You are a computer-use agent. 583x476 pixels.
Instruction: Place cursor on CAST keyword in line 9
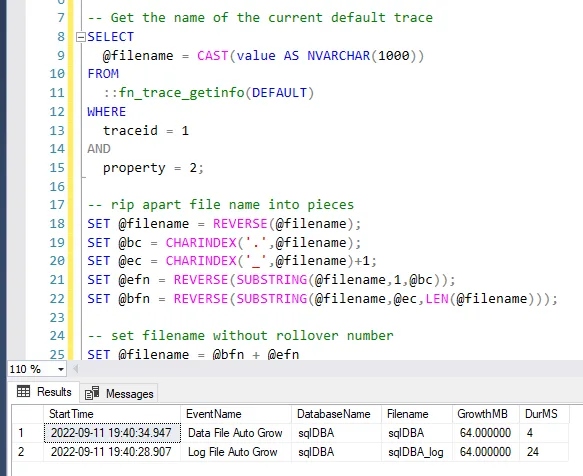pos(212,56)
